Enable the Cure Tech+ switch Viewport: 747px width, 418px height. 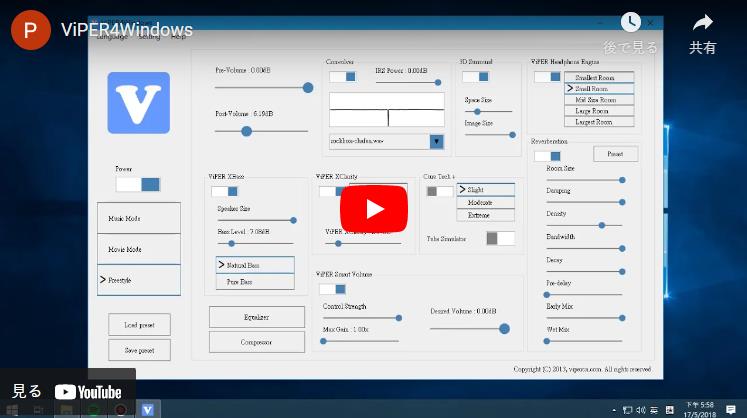440,191
